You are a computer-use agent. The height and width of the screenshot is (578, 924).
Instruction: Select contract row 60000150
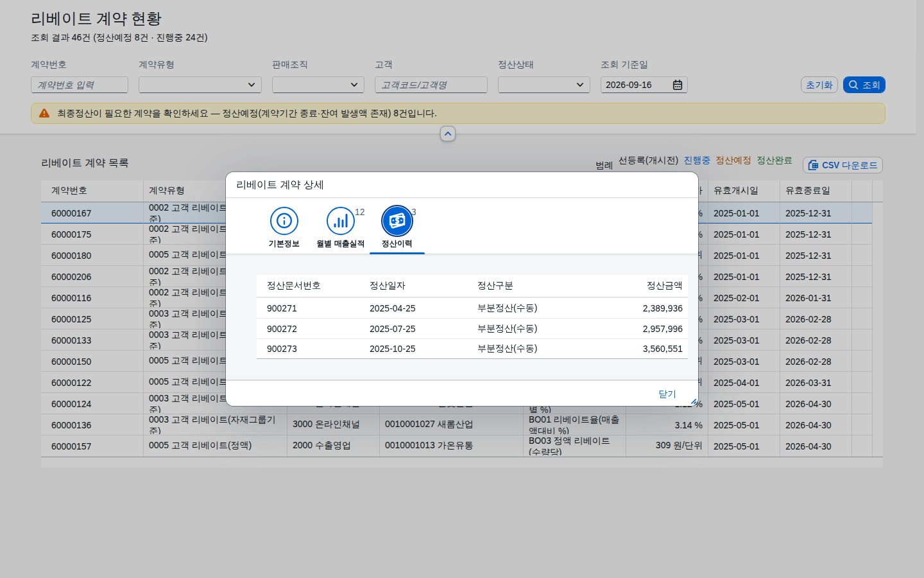71,362
